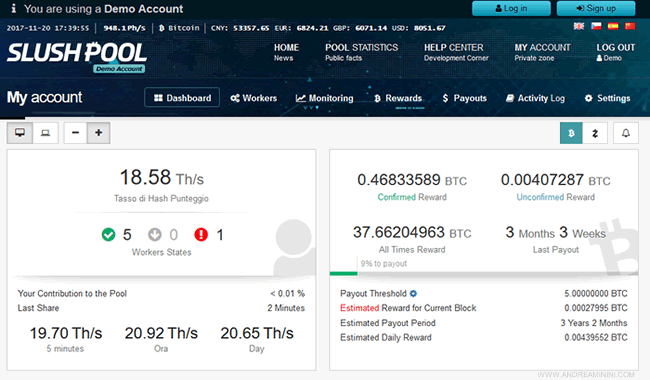650x380 pixels.
Task: Click the 3 Years 2 Months value
Action: tap(594, 323)
